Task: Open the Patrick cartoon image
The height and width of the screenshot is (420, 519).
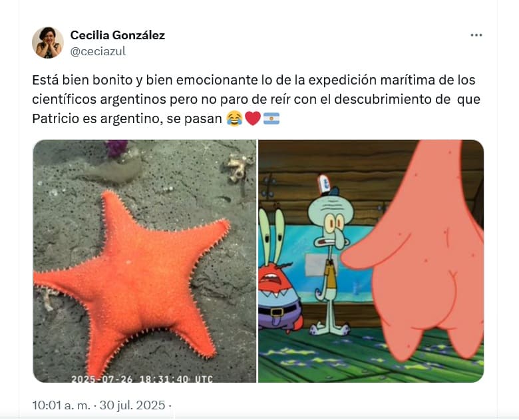Action: pyautogui.click(x=371, y=261)
